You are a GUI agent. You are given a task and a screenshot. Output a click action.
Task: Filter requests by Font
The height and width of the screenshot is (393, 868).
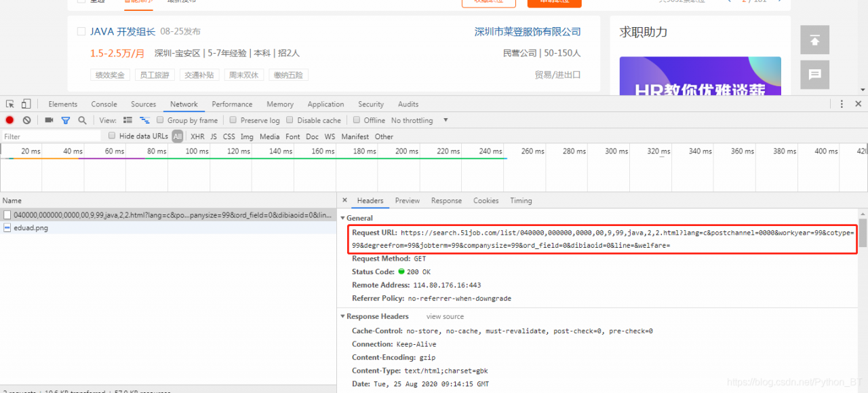293,136
